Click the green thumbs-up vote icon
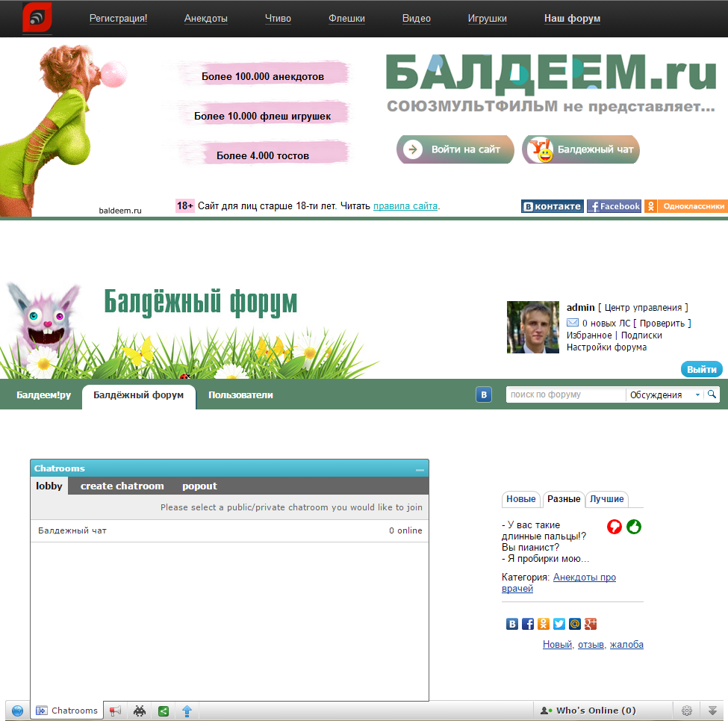Screen dimensions: 728x721 [x=634, y=526]
